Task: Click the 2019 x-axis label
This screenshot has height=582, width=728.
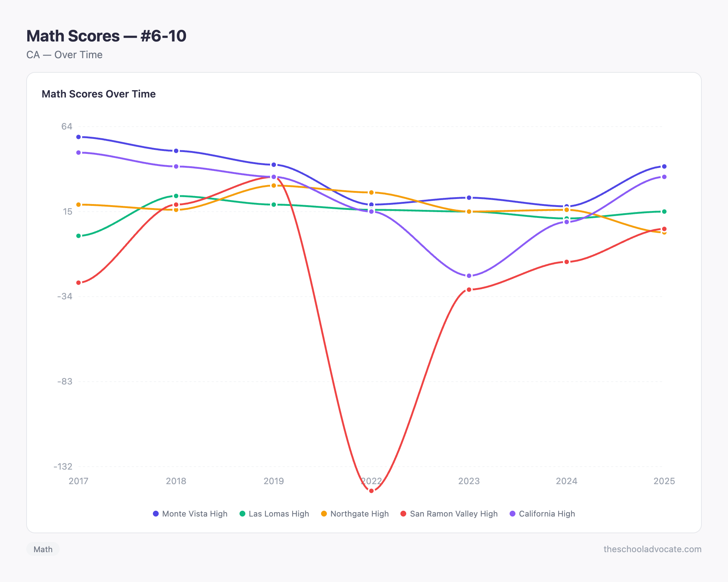Action: coord(274,481)
